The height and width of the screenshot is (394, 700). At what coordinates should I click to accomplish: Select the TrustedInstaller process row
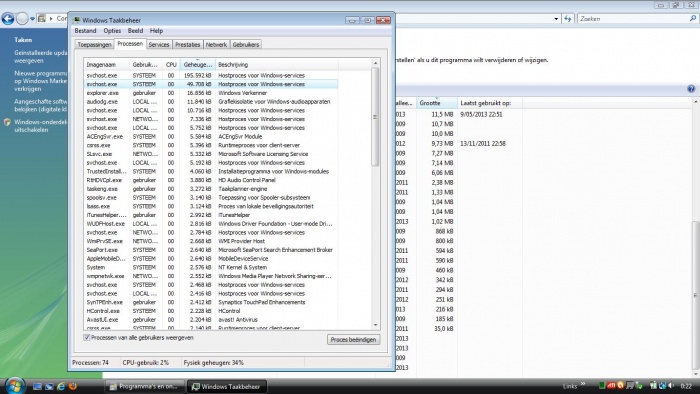(211, 171)
